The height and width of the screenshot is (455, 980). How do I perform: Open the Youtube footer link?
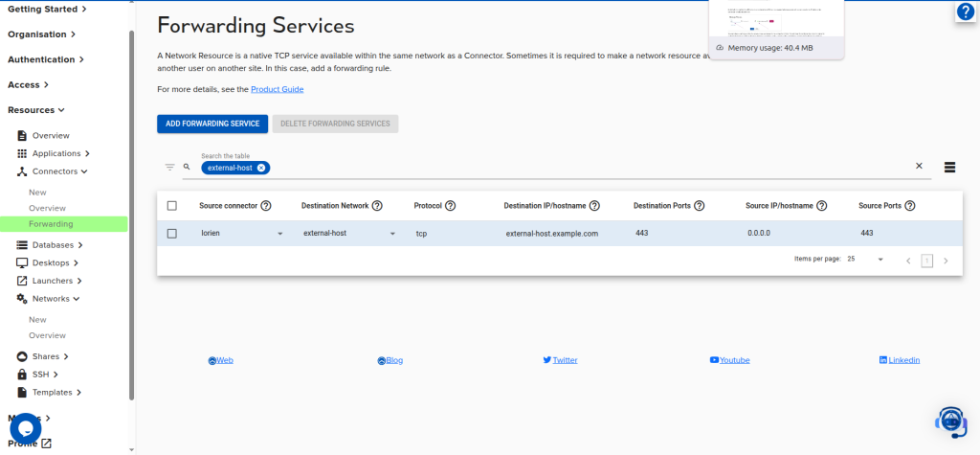pyautogui.click(x=729, y=360)
